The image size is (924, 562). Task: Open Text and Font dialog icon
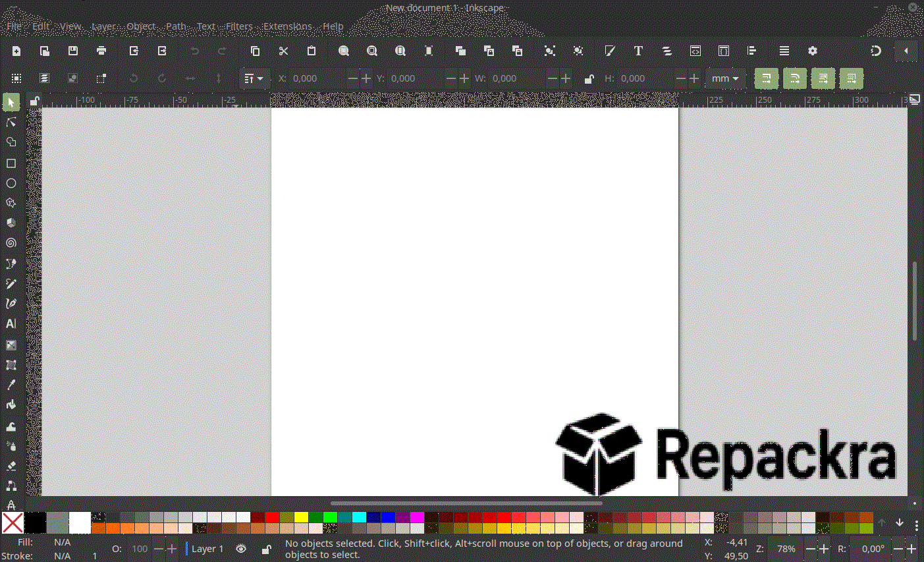[638, 51]
